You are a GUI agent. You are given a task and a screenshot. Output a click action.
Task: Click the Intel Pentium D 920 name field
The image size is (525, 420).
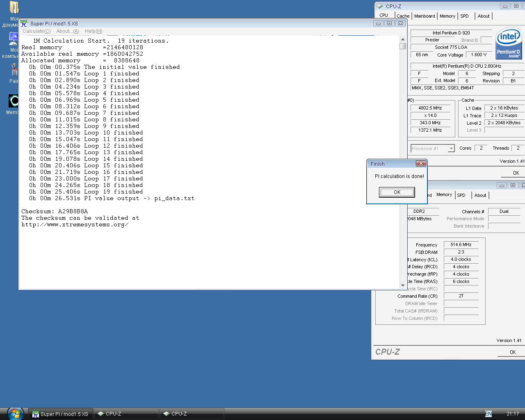[x=451, y=33]
